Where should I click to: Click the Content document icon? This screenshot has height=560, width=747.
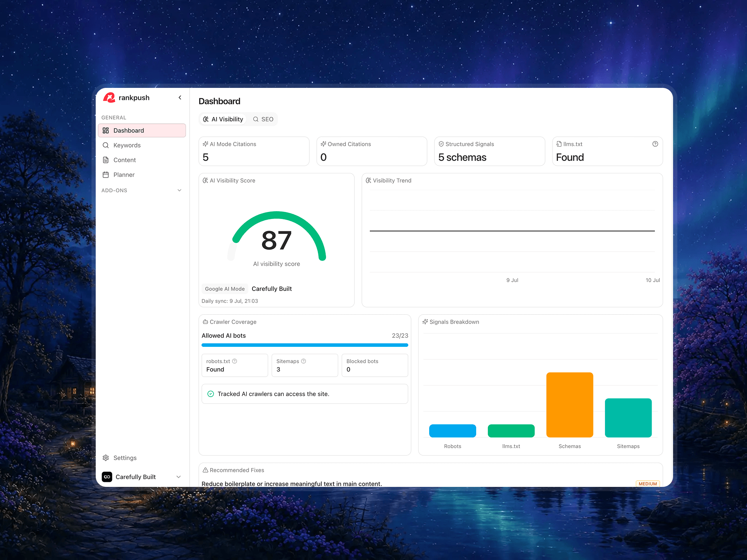[x=105, y=160]
